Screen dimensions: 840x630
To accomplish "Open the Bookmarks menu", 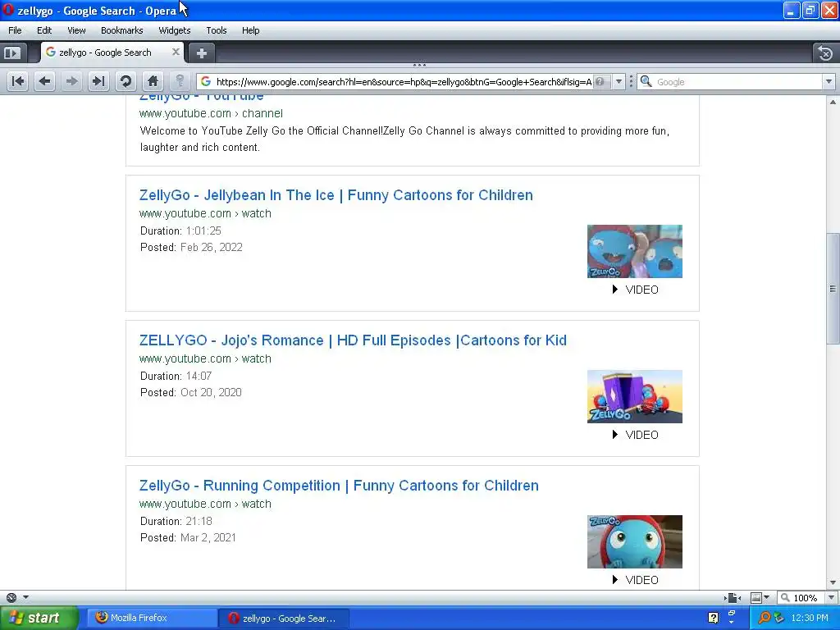I will pyautogui.click(x=122, y=30).
